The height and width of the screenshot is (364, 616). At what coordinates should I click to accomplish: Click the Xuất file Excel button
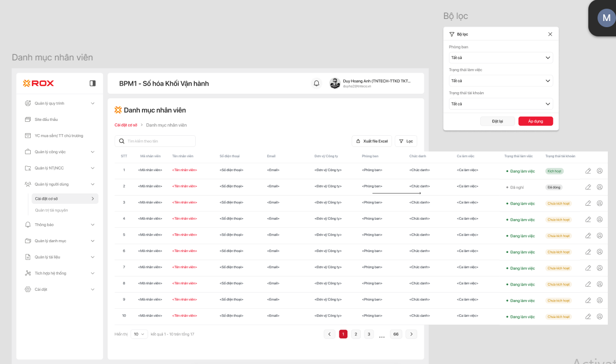pos(372,141)
